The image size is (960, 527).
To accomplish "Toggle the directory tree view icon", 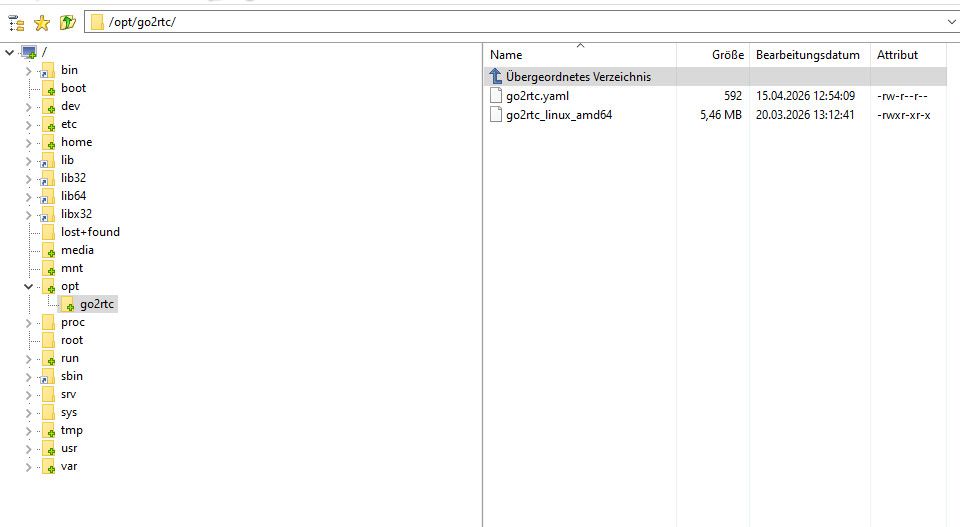I will point(17,23).
